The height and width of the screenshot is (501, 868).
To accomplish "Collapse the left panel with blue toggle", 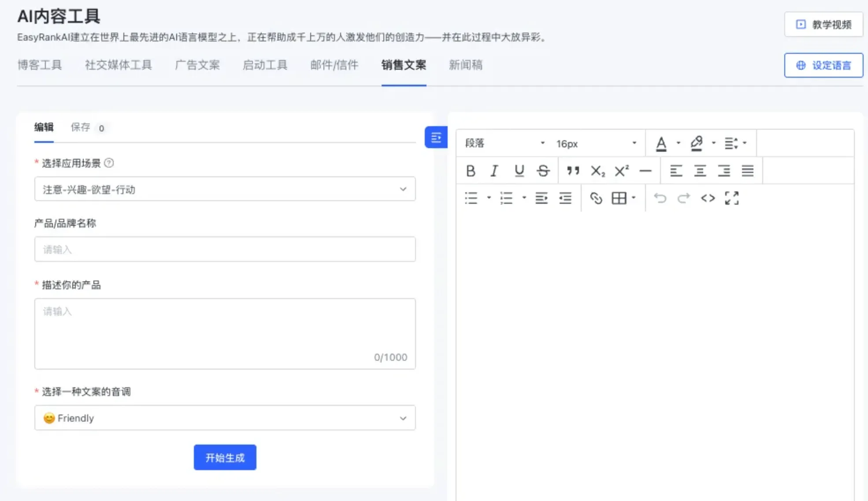I will (436, 138).
